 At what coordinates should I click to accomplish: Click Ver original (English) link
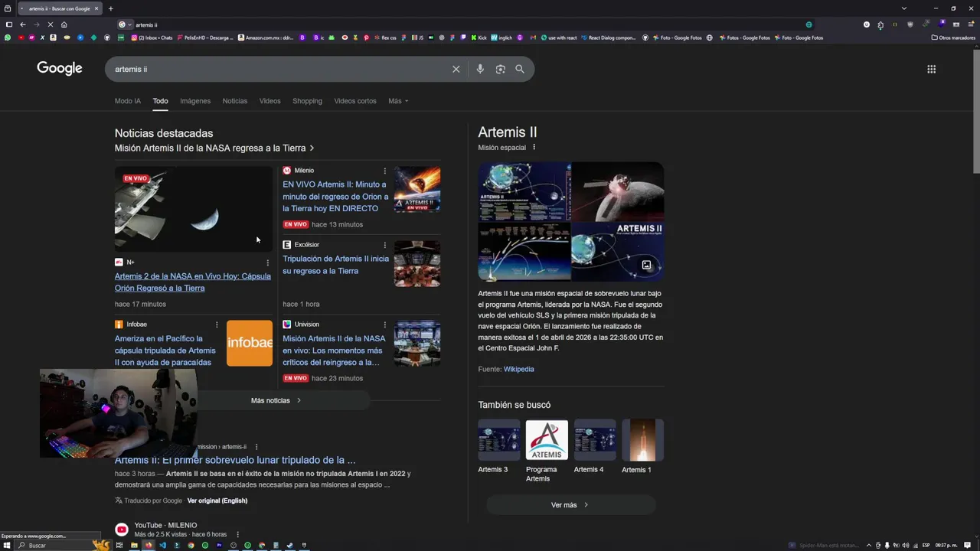217,500
